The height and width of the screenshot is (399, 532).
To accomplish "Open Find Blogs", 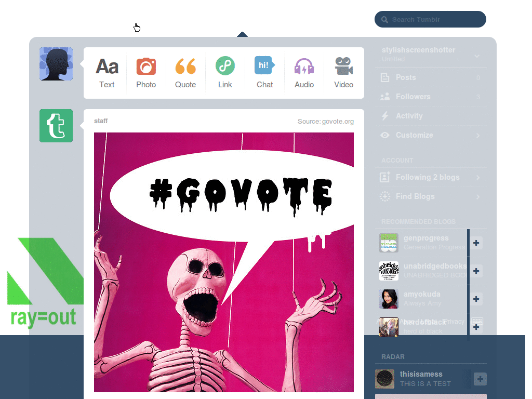I will pyautogui.click(x=431, y=196).
